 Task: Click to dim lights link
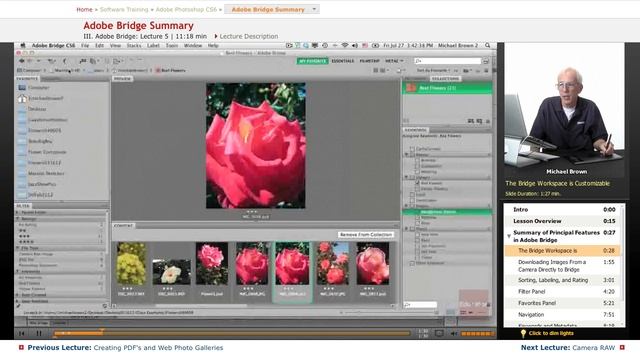pyautogui.click(x=551, y=333)
